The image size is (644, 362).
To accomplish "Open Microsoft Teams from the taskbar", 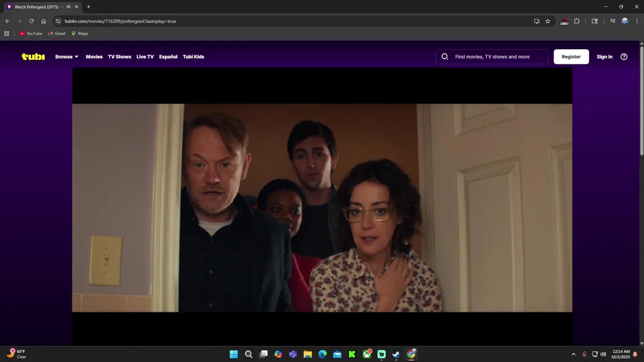I will coord(293,354).
